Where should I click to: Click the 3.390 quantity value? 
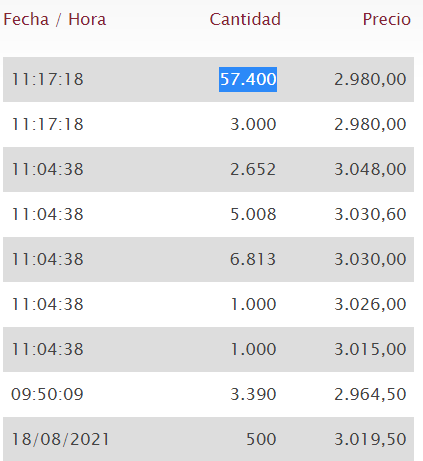[x=253, y=394]
